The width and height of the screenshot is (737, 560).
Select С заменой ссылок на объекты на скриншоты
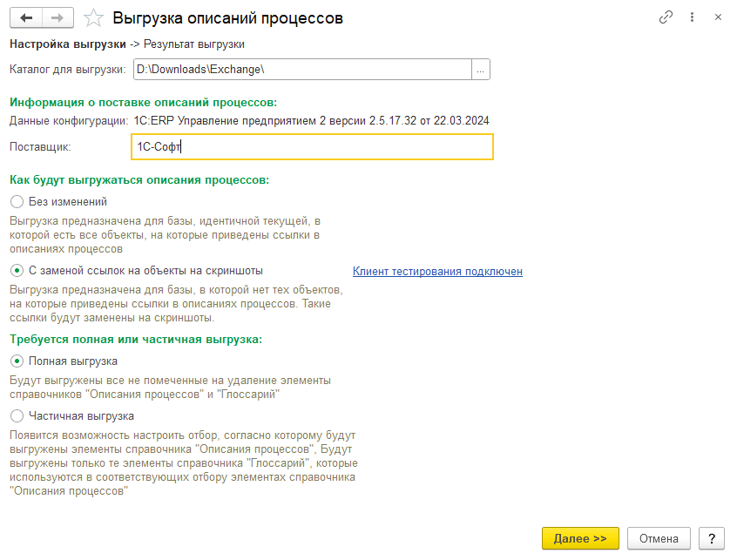[x=136, y=271]
